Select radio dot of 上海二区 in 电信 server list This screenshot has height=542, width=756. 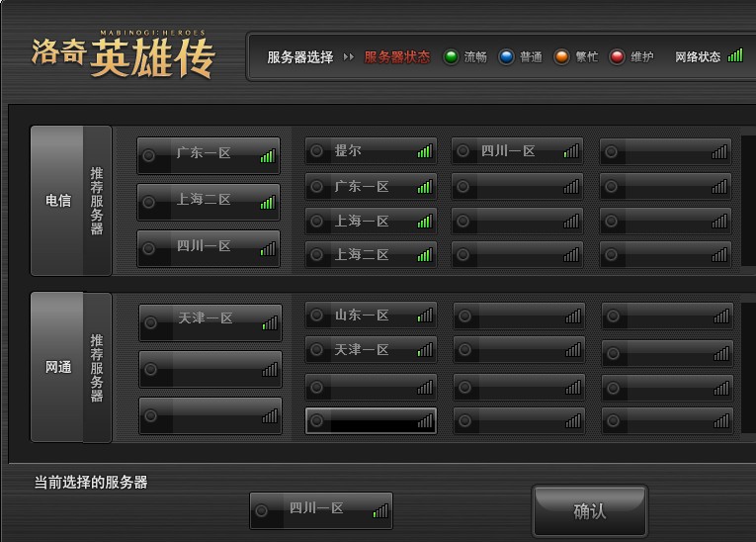[x=317, y=255]
